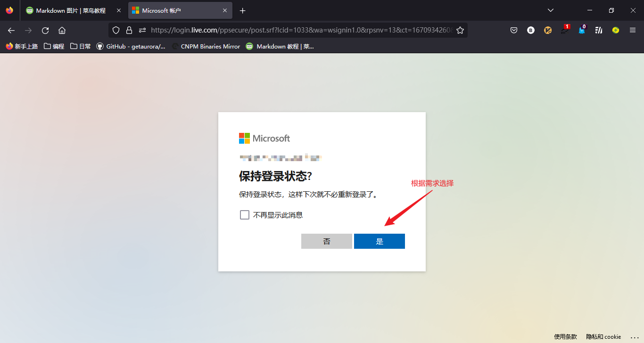Open the GitHub getaurora bookmark
The height and width of the screenshot is (343, 644).
131,46
